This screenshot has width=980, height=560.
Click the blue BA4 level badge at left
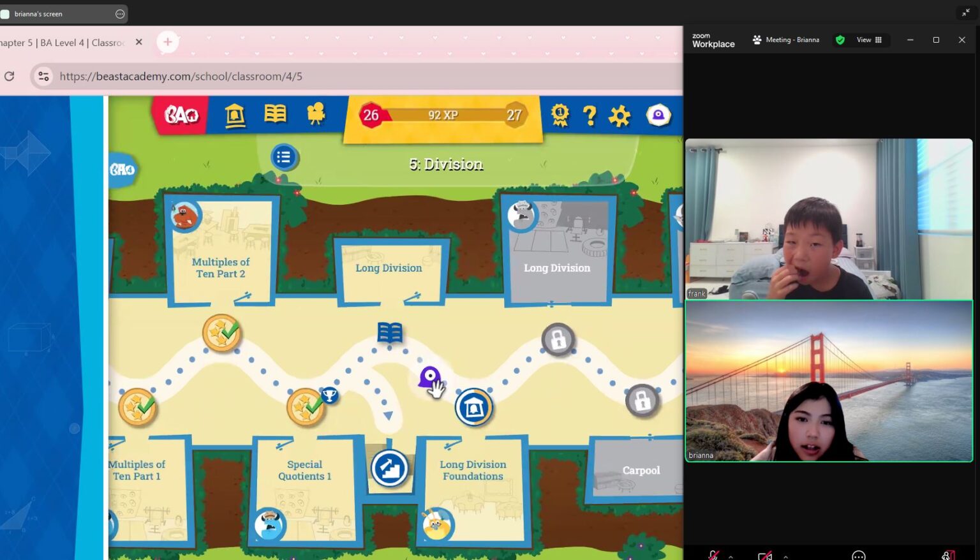pos(122,170)
